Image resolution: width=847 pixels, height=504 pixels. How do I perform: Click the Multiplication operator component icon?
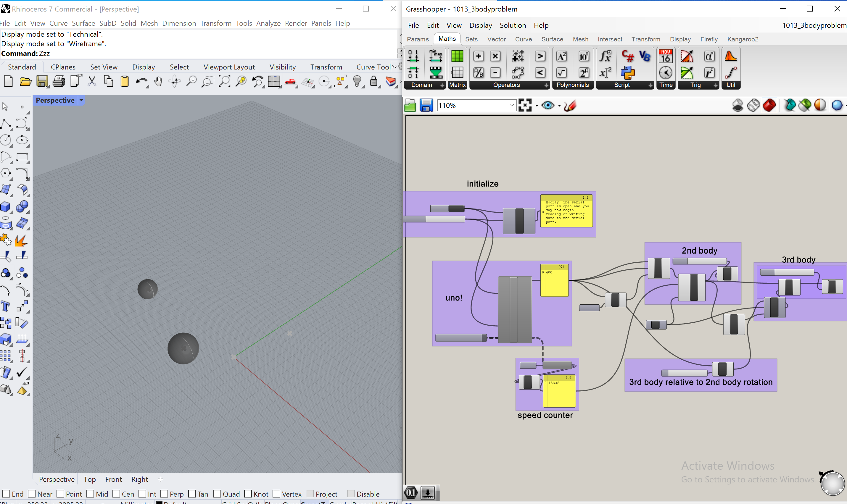click(495, 56)
